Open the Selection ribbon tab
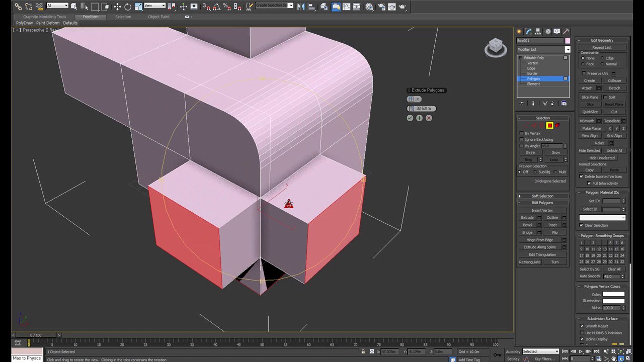This screenshot has height=362, width=644. click(x=123, y=17)
